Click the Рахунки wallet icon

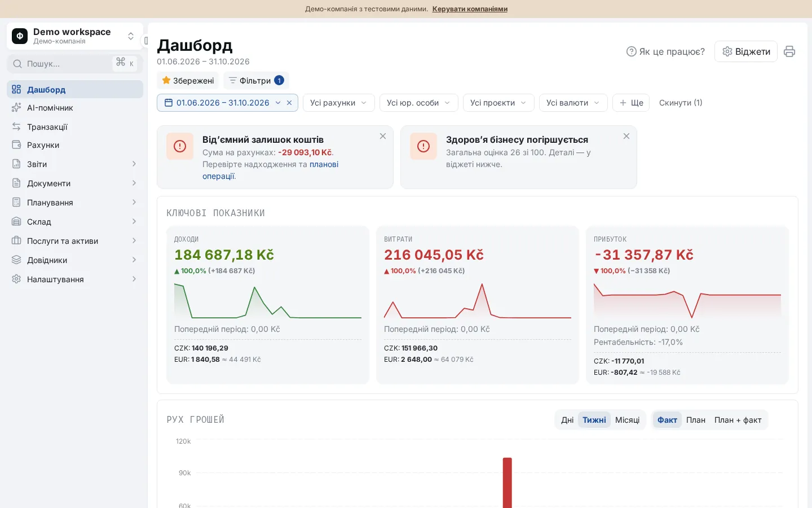16,144
